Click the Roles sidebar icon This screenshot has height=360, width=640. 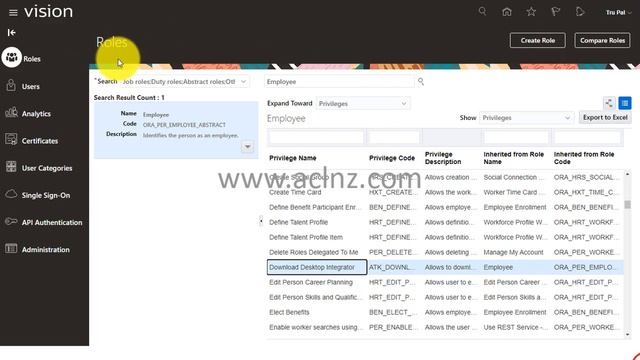pos(11,58)
